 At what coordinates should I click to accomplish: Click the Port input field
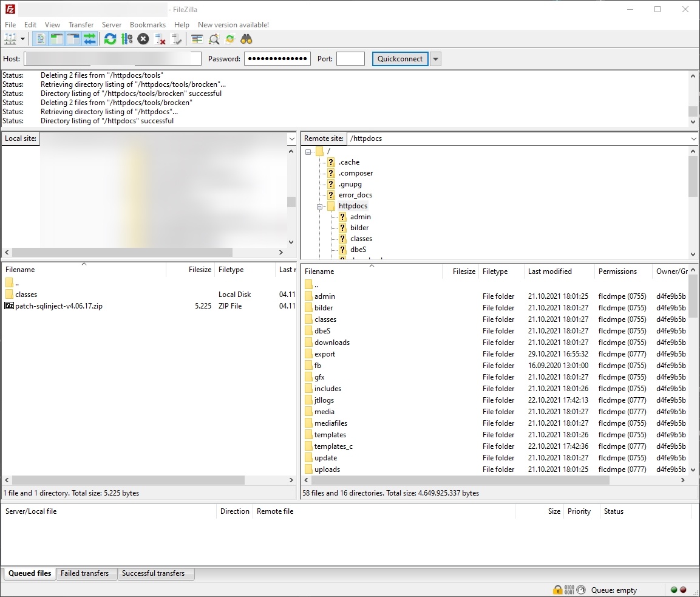point(350,59)
